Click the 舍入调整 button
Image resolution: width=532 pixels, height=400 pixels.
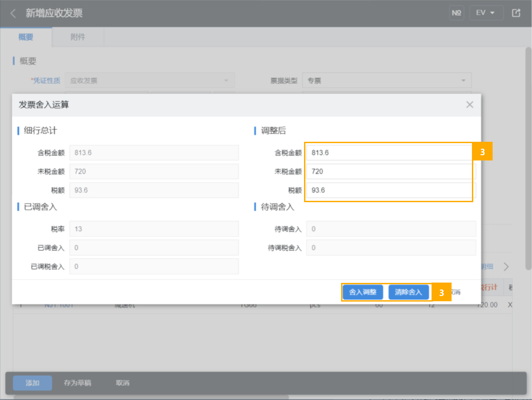click(x=363, y=292)
